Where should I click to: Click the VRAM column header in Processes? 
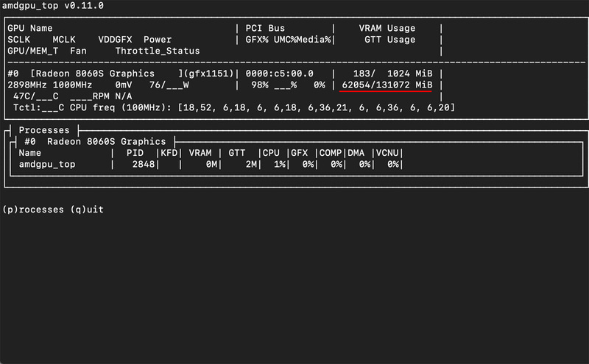(200, 153)
